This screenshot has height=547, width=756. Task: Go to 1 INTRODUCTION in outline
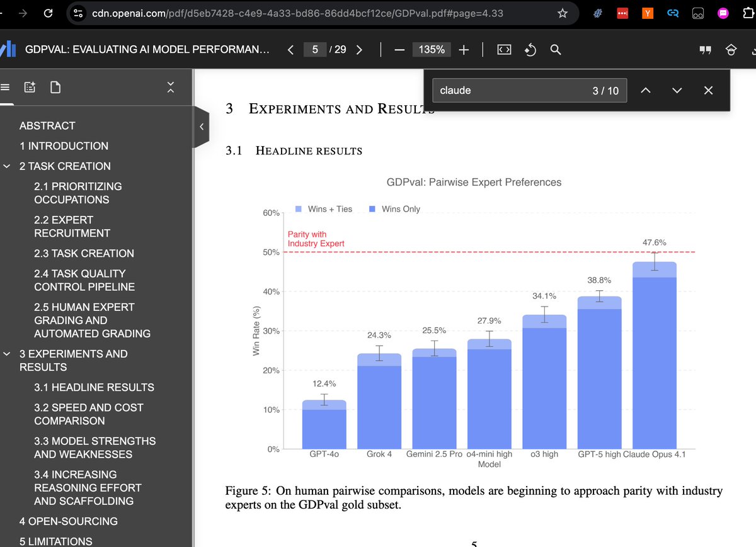tap(64, 146)
